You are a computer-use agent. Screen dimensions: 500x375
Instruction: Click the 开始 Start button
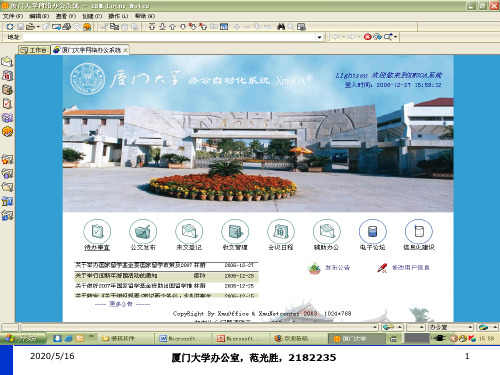pyautogui.click(x=23, y=339)
